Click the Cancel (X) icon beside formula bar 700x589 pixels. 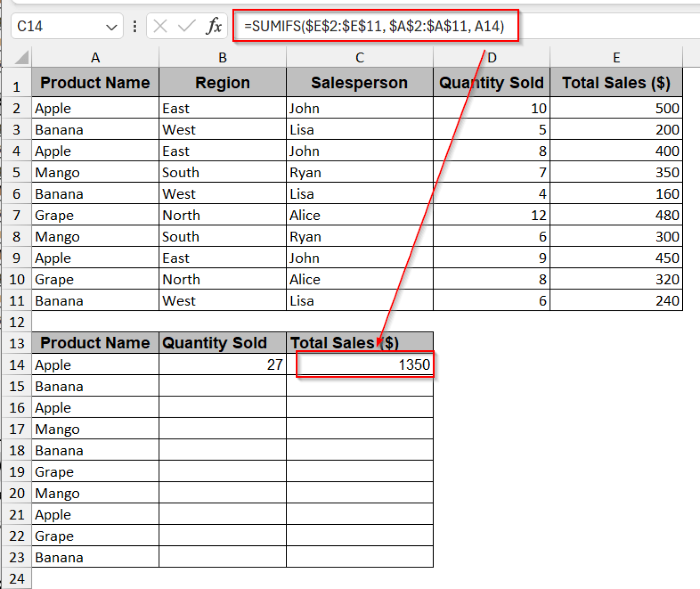click(x=160, y=26)
